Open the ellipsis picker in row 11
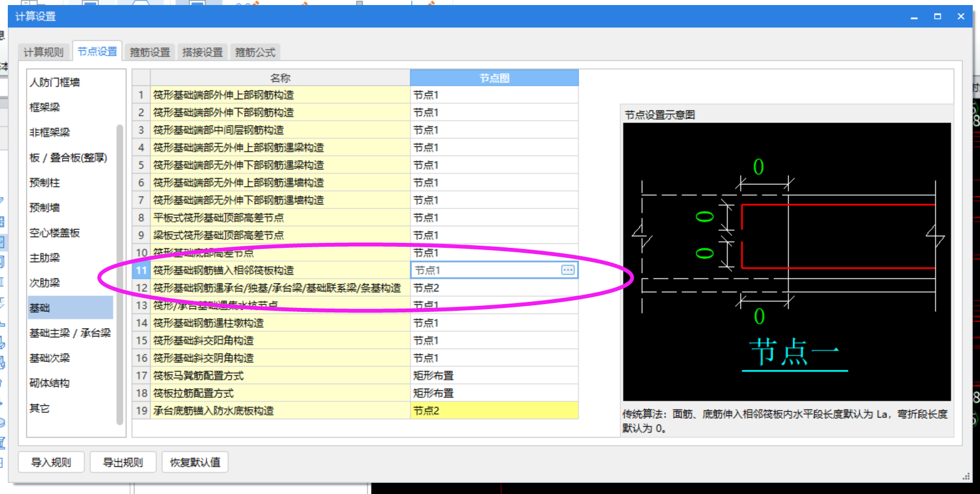The height and width of the screenshot is (494, 980). (x=567, y=270)
